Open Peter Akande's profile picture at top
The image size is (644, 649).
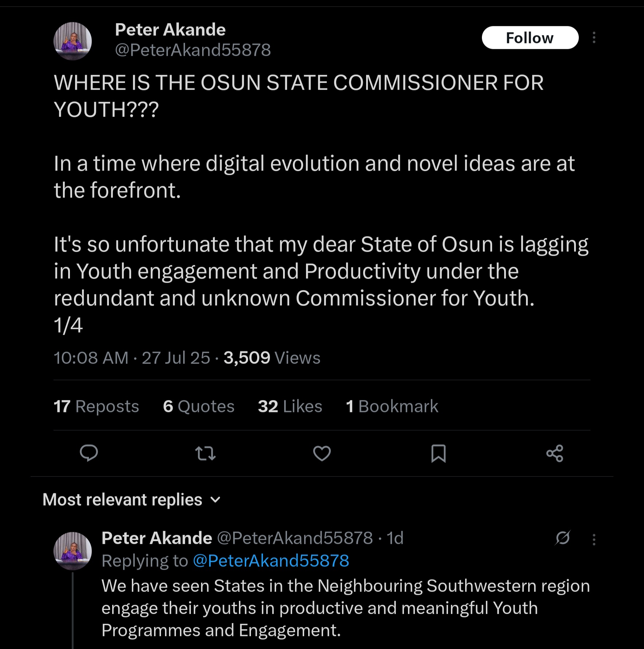point(72,41)
